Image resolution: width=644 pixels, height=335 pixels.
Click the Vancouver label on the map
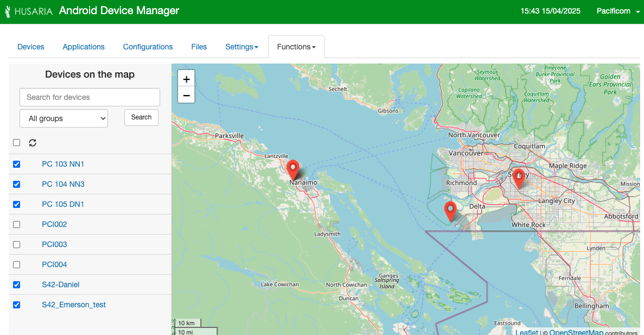pos(466,153)
